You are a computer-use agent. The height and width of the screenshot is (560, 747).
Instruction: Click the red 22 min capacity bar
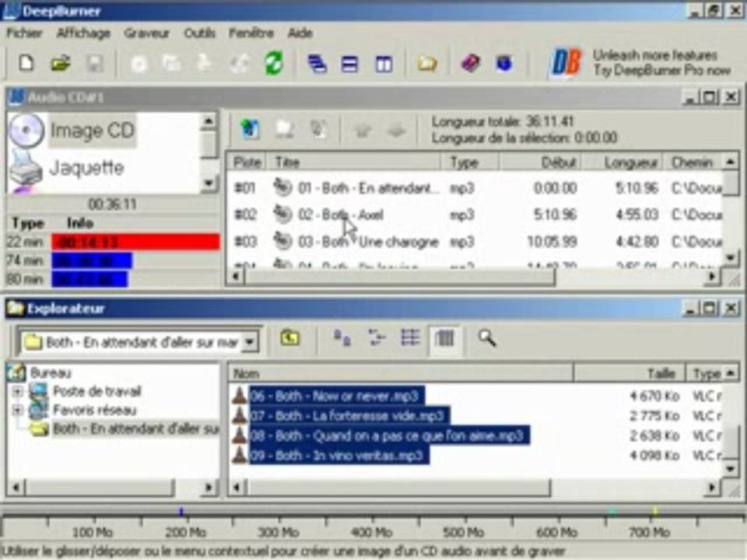click(x=135, y=242)
